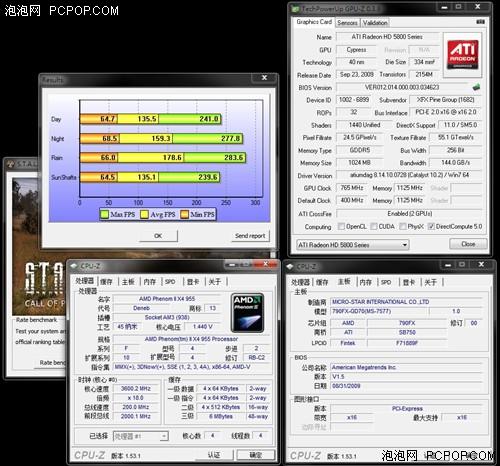Viewport: 500px width, 466px height.
Task: Click the Send report button
Action: (x=250, y=236)
